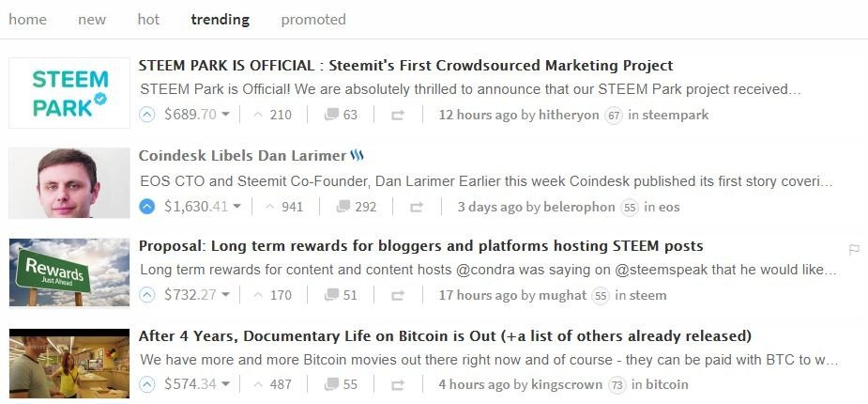Open the STEEM PARK logo thumbnail

pyautogui.click(x=69, y=93)
